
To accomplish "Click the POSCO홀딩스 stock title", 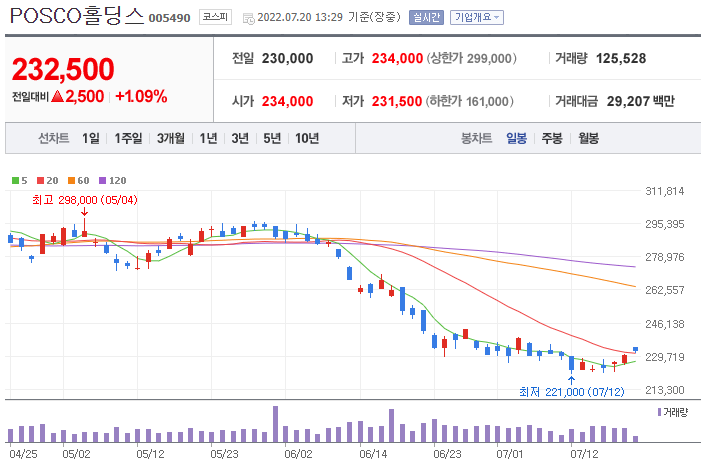I will coord(77,16).
